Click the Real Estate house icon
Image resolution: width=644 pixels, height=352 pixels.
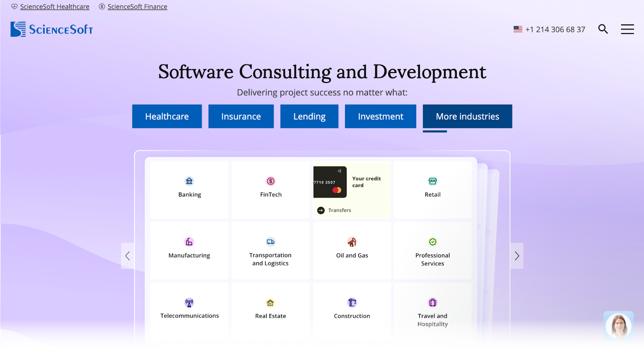(x=270, y=302)
